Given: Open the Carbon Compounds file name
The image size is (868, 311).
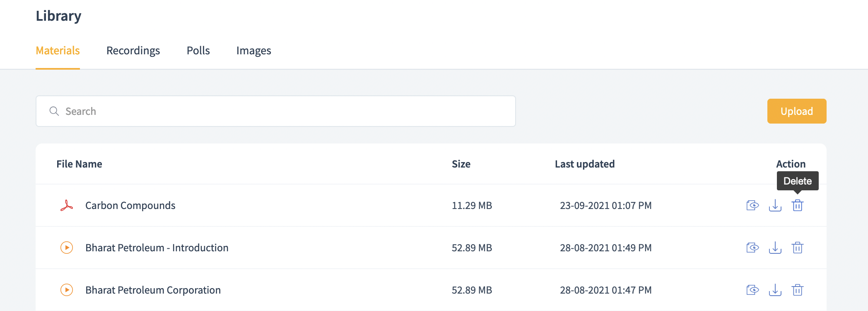Looking at the screenshot, I should point(130,206).
